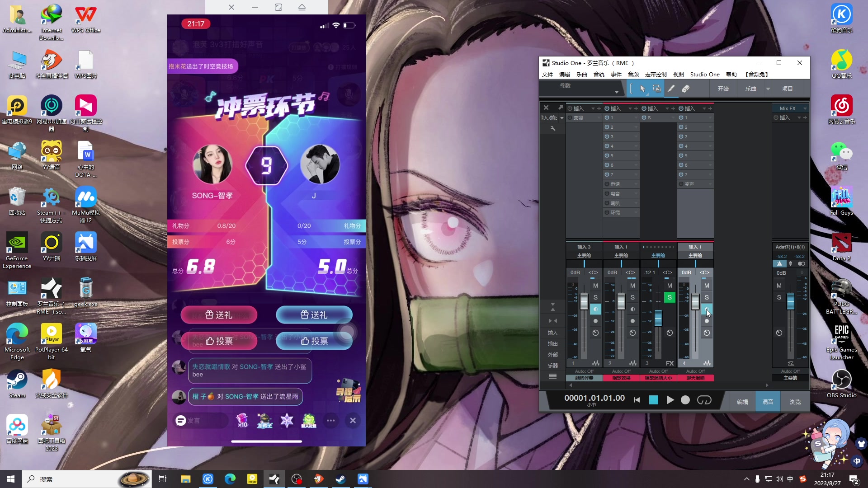The image size is (868, 488).
Task: Click the 项目 button in Studio One toolbar
Action: [788, 89]
